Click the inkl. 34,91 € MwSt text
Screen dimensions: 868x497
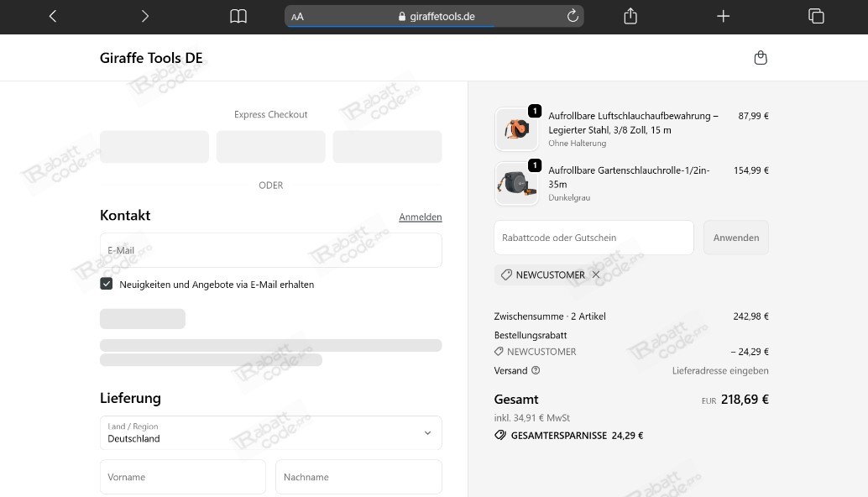coord(532,418)
